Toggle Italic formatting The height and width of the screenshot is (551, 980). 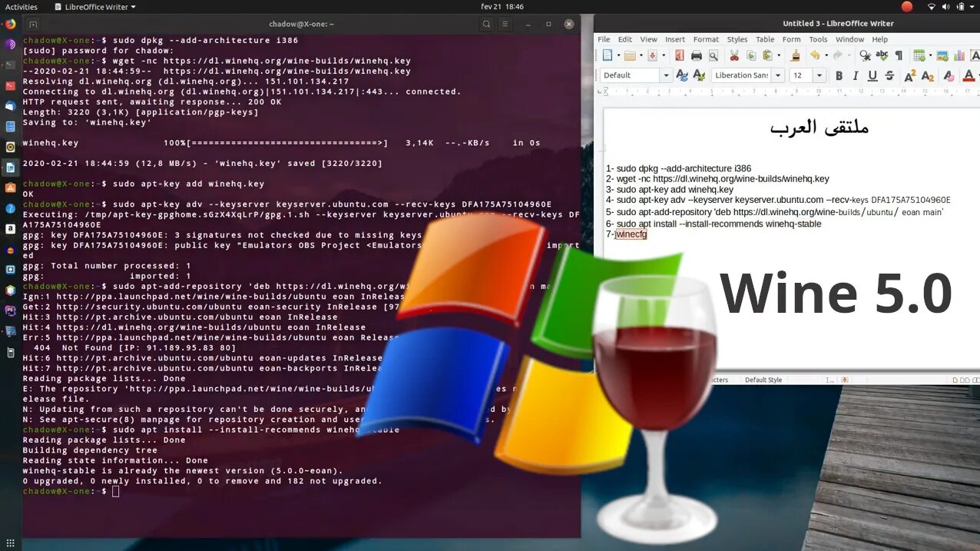click(x=856, y=75)
